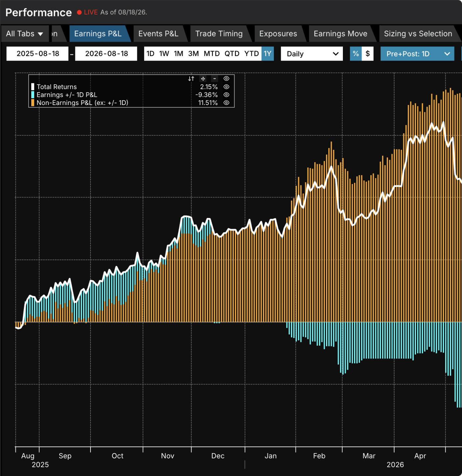Switch display to dollar mode
The height and width of the screenshot is (476, 462).
coord(368,54)
